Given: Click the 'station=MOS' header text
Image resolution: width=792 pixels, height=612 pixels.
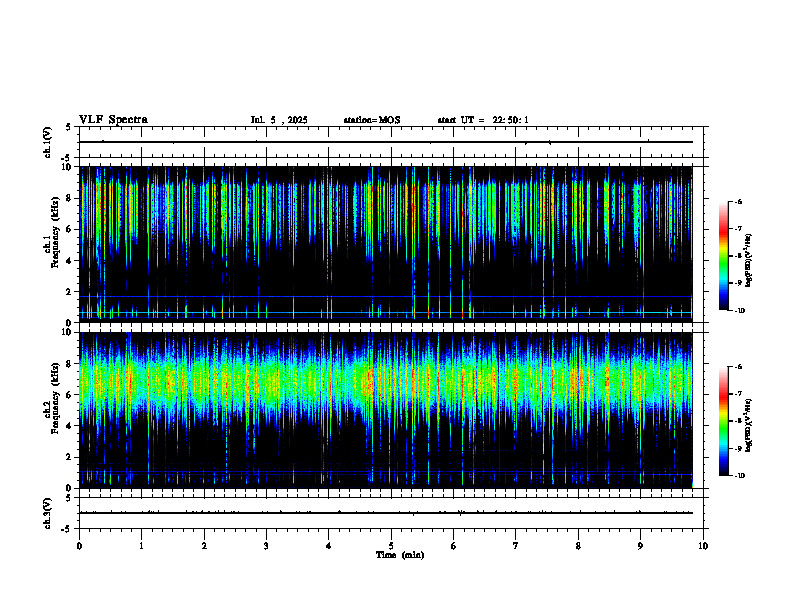Looking at the screenshot, I should coord(372,120).
